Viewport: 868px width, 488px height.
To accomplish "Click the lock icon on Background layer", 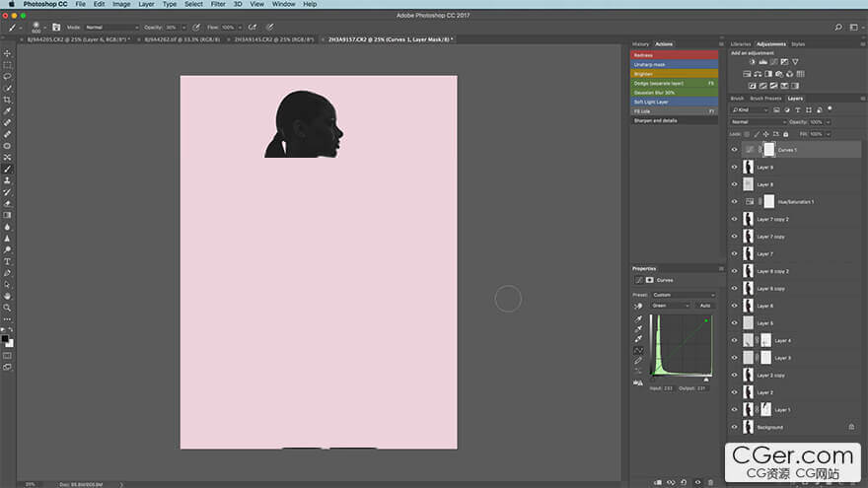I will coord(851,427).
